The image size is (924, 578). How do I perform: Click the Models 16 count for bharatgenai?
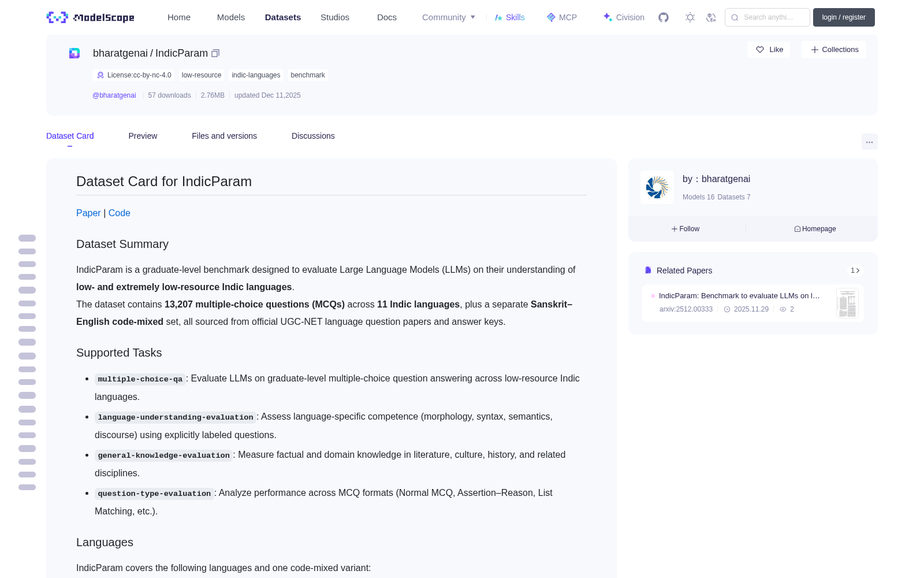coord(698,197)
